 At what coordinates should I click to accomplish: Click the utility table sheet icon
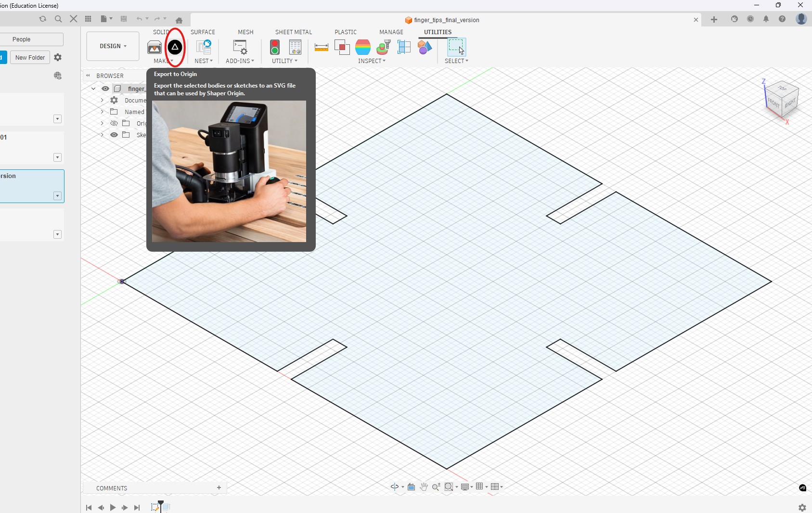[x=295, y=47]
